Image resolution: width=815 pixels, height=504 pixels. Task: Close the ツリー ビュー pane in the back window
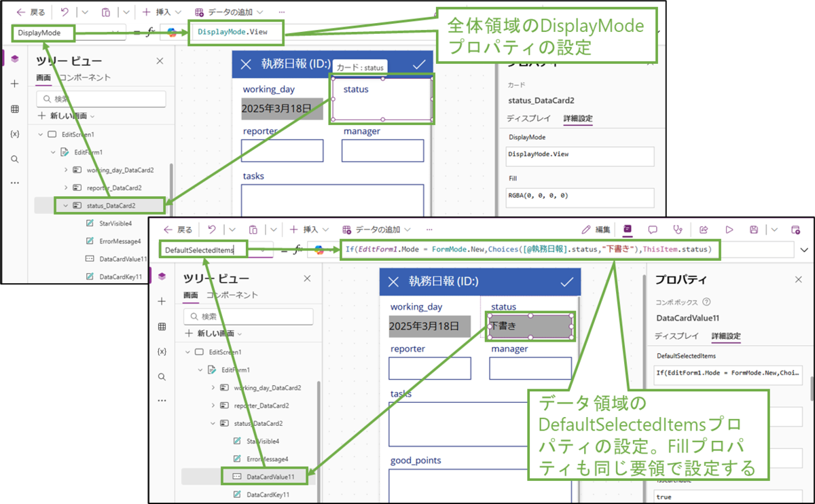[160, 60]
